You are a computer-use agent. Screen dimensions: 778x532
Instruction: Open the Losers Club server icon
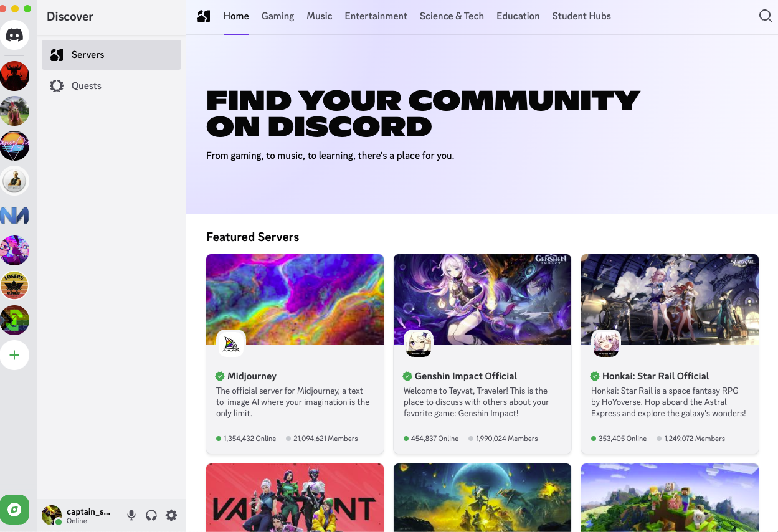tap(14, 285)
